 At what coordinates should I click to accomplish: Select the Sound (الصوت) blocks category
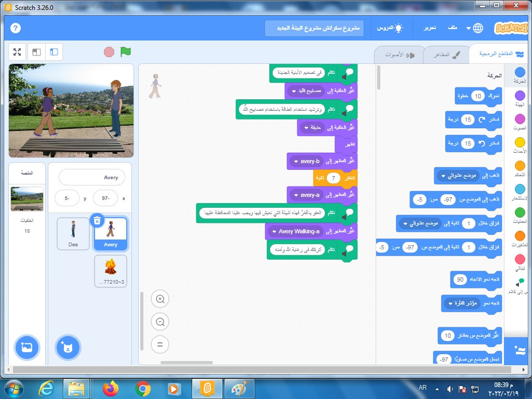tap(520, 122)
